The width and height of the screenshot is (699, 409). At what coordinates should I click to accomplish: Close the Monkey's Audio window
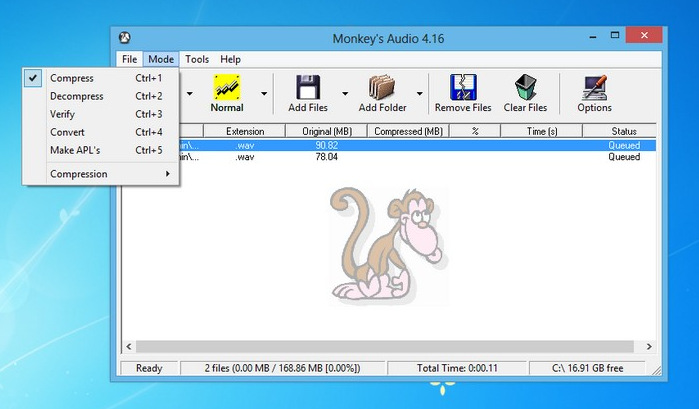pos(644,36)
